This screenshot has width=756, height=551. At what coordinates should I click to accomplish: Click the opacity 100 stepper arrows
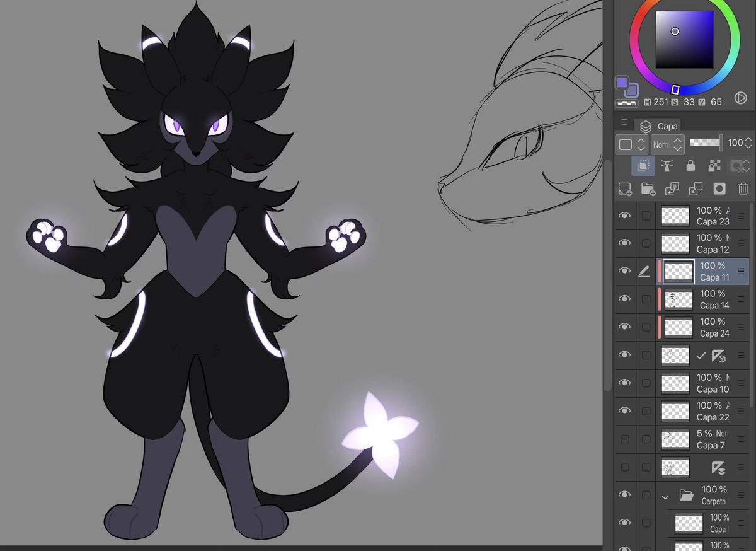[749, 143]
